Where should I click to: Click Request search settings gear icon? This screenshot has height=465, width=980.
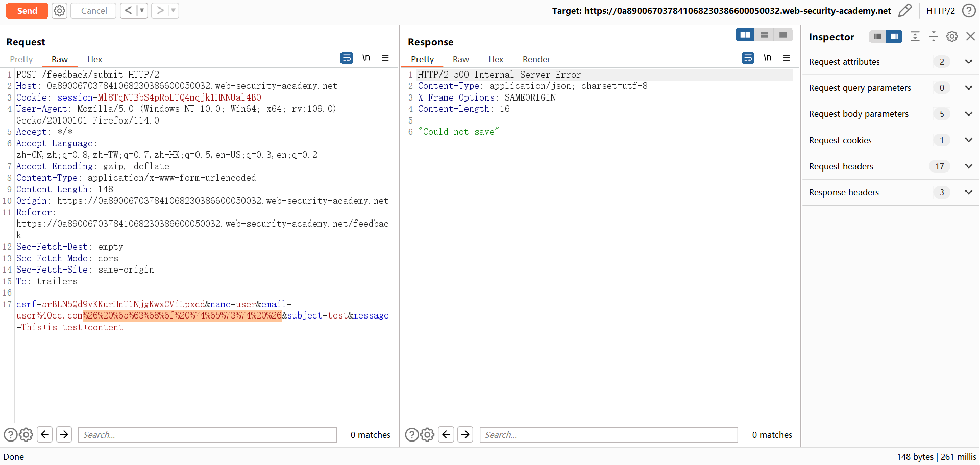click(x=26, y=435)
